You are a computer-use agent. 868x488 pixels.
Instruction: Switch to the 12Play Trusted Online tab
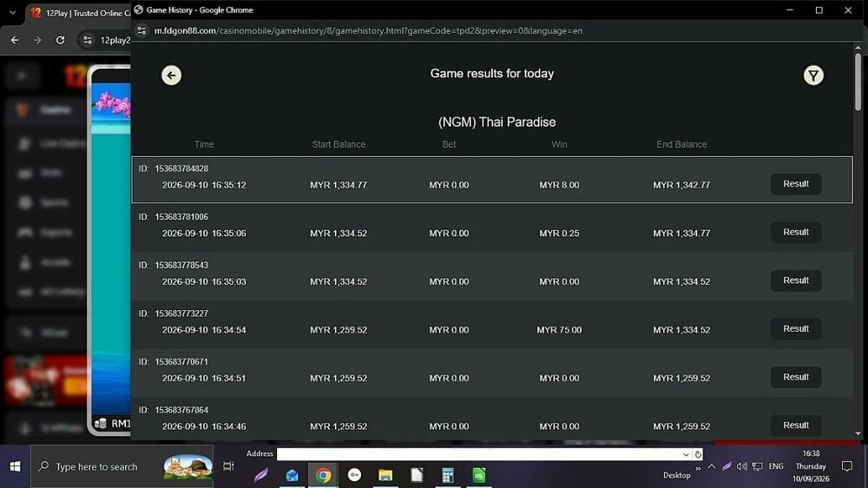[x=79, y=13]
